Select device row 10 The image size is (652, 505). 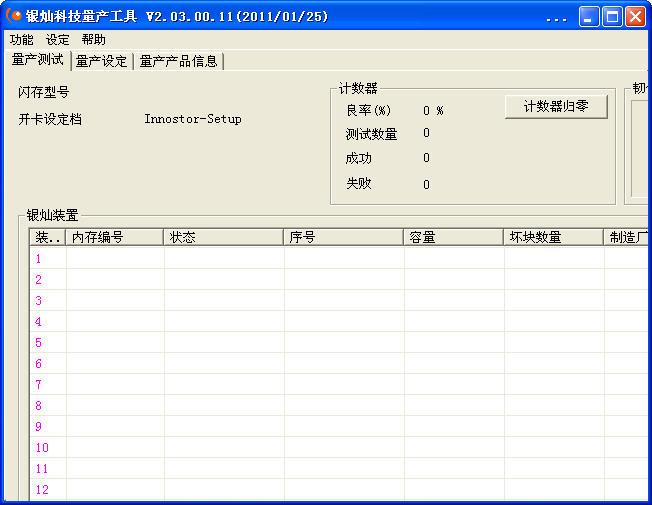point(338,448)
